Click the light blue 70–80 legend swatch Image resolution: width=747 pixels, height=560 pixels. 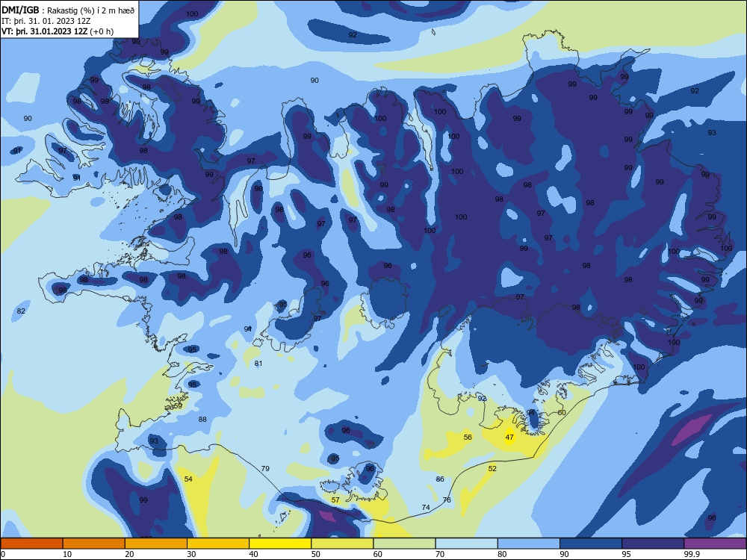466,544
